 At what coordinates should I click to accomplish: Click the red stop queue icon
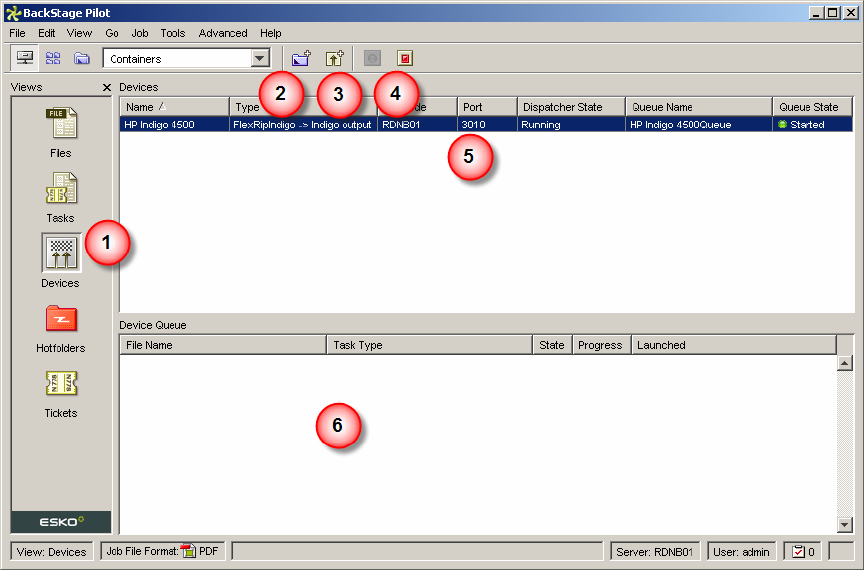pyautogui.click(x=405, y=58)
